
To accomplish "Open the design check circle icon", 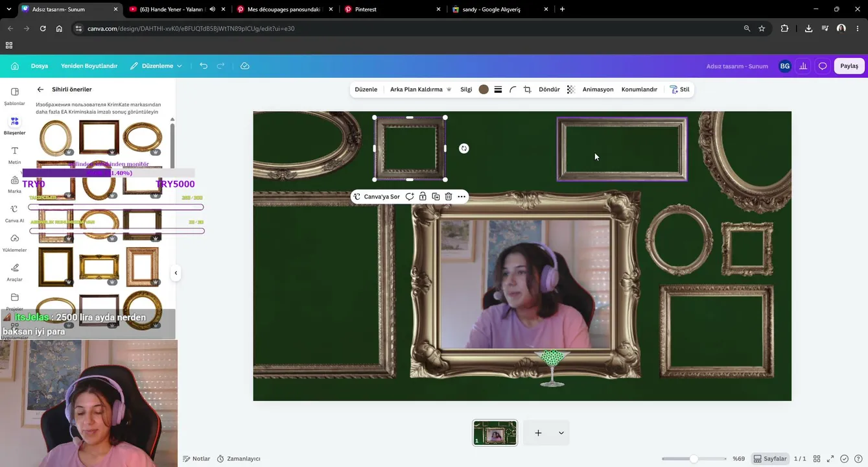I will [844, 459].
